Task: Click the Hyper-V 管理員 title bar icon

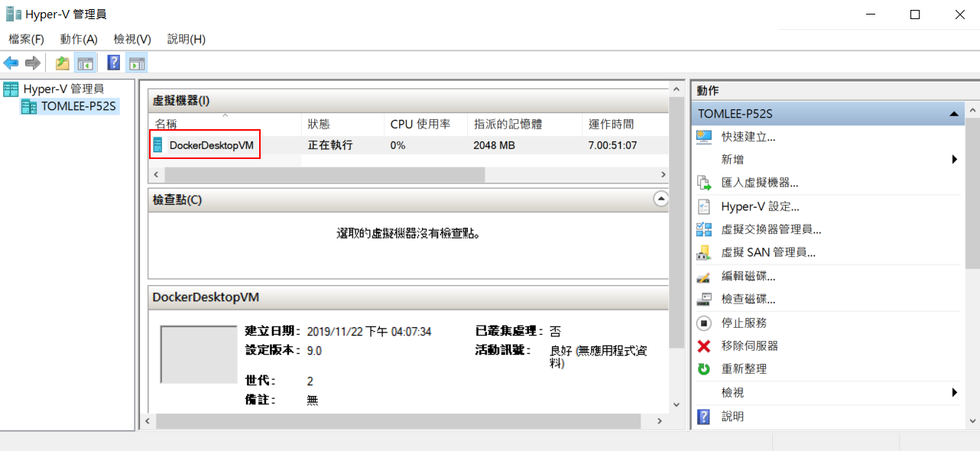Action: [14, 15]
